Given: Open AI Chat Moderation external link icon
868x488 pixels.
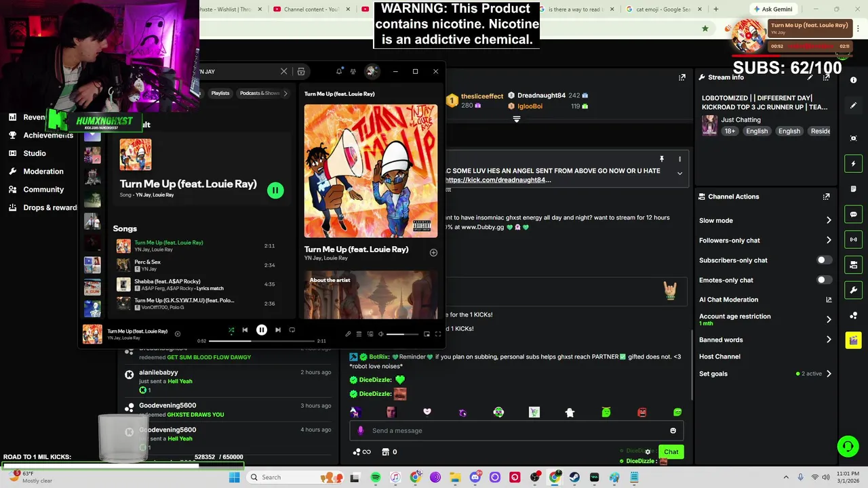Looking at the screenshot, I should [x=828, y=300].
